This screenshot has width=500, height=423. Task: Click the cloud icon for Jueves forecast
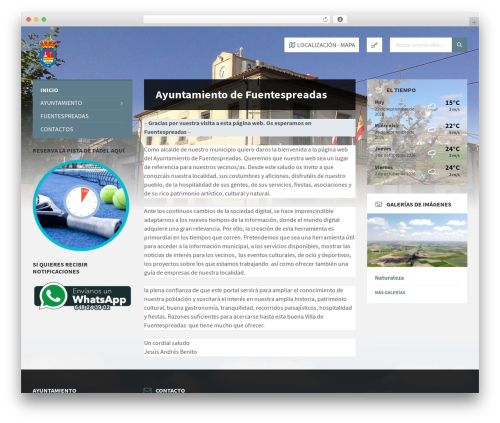click(x=432, y=153)
